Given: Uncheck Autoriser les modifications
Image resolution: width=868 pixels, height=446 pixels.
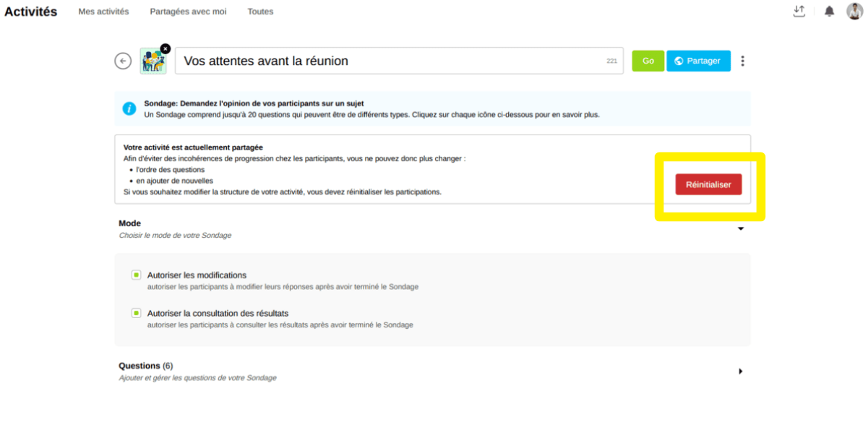Looking at the screenshot, I should (136, 275).
